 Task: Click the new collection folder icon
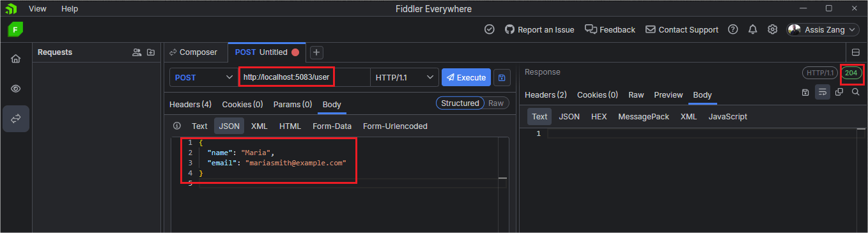[x=151, y=52]
